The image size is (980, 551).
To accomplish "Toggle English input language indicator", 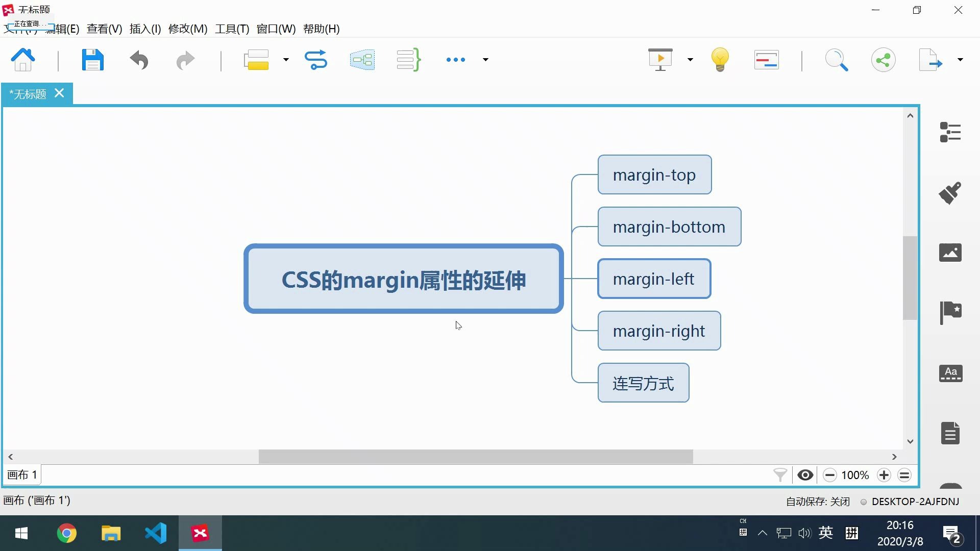I will tap(826, 533).
